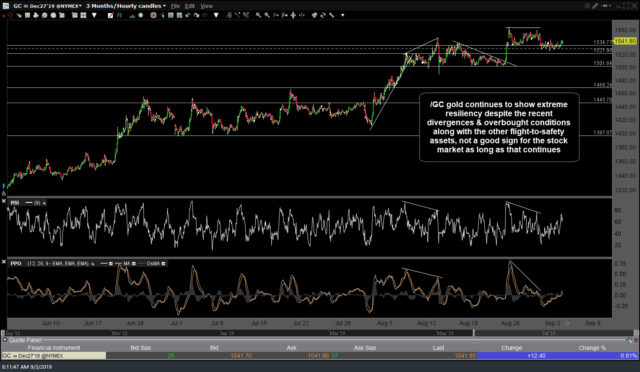The image size is (640, 372).
Task: Click the printer icon in the toolbar
Action: (x=36, y=15)
